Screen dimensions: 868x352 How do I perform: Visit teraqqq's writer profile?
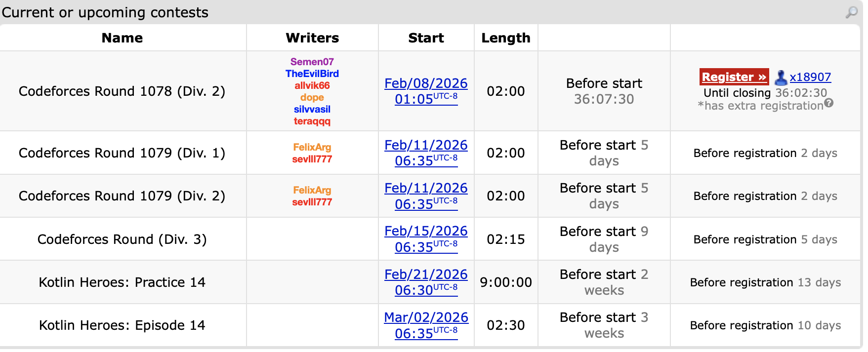pos(312,121)
